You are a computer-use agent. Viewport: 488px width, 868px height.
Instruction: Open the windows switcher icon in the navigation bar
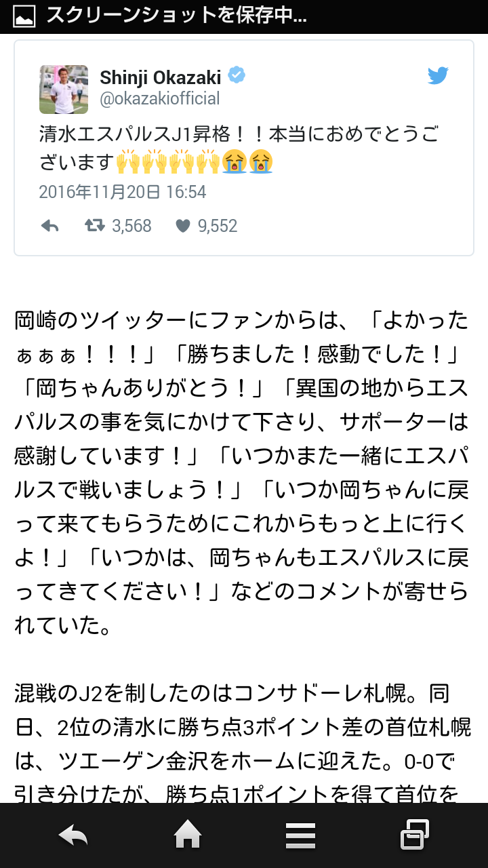click(x=414, y=835)
